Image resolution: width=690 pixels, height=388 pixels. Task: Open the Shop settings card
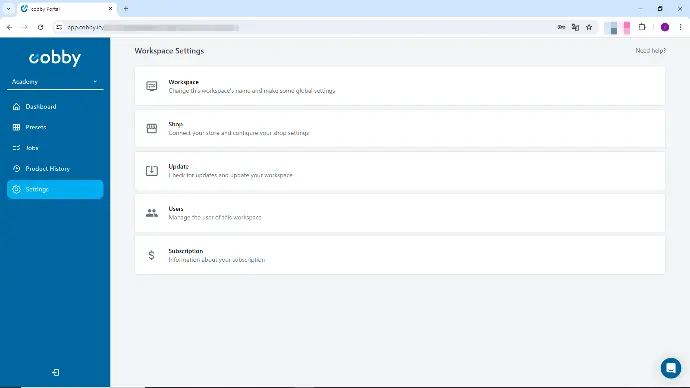pos(400,128)
